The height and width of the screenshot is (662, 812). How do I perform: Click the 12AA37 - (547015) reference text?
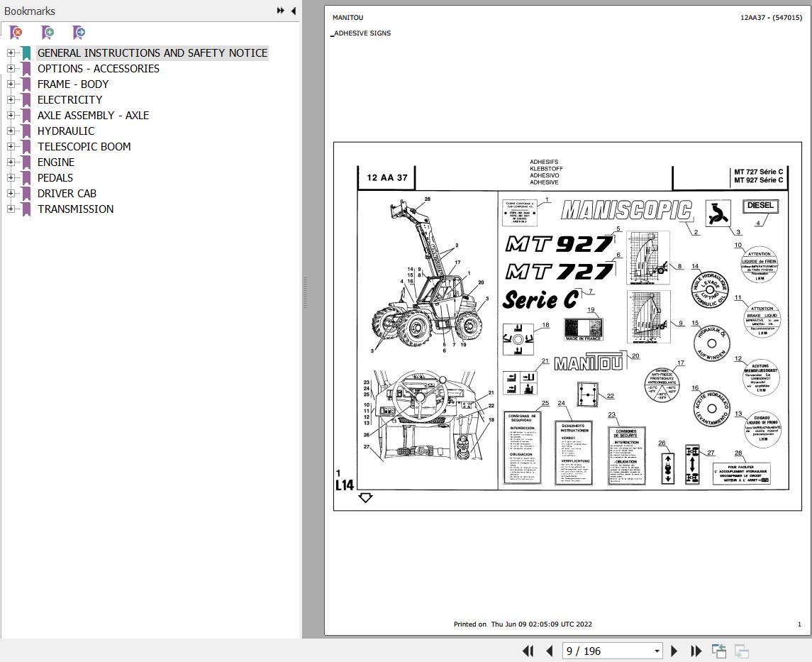coord(771,18)
